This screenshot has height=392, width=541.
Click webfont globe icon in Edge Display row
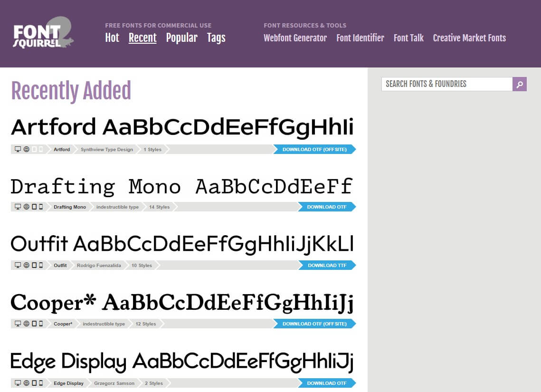pyautogui.click(x=26, y=382)
